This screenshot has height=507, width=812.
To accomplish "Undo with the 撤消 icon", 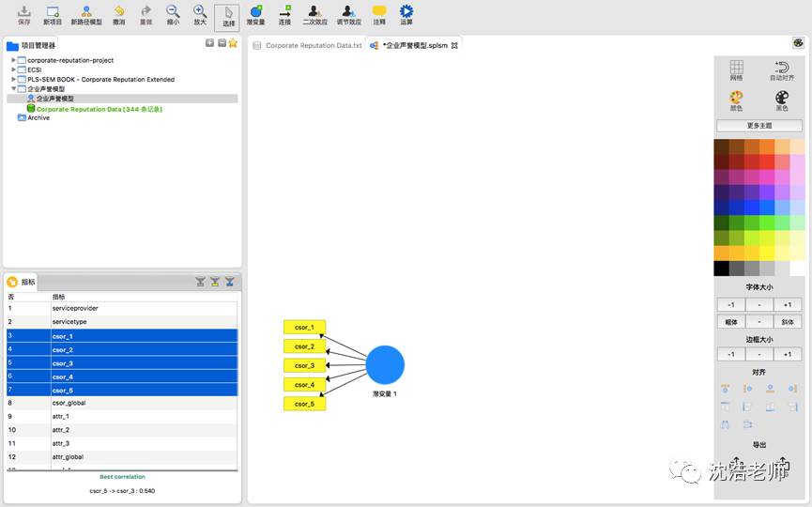I will (x=119, y=15).
